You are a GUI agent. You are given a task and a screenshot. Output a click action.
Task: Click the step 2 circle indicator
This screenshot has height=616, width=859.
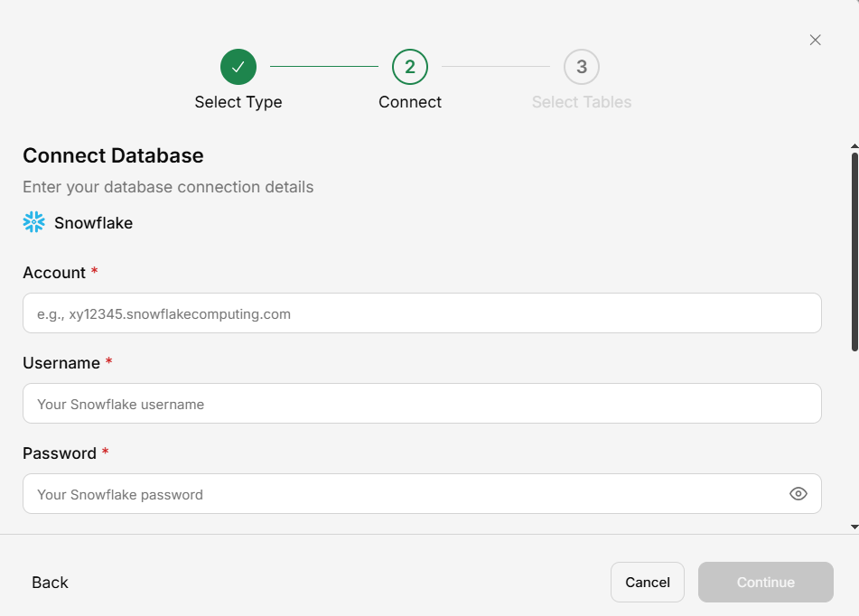pos(410,67)
